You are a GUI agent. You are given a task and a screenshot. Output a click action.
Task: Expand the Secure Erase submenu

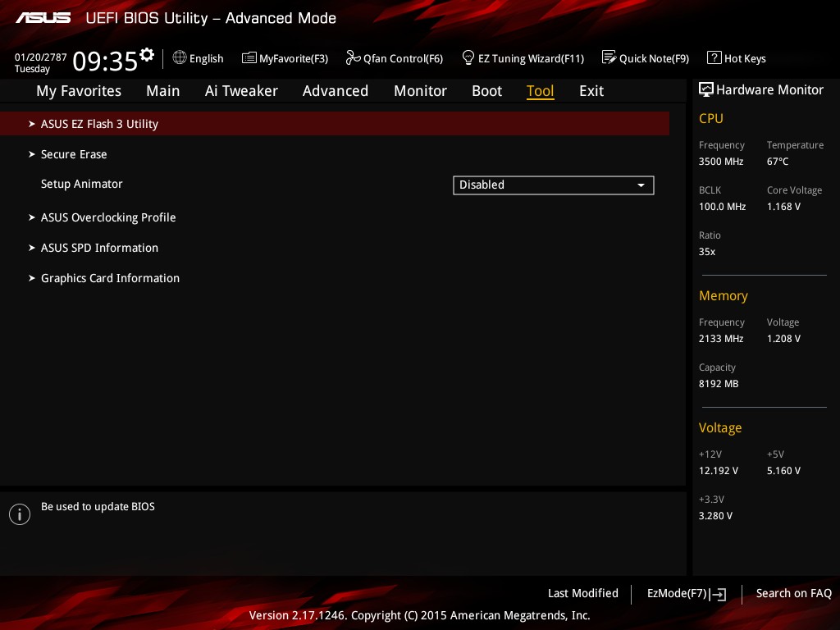(x=74, y=154)
